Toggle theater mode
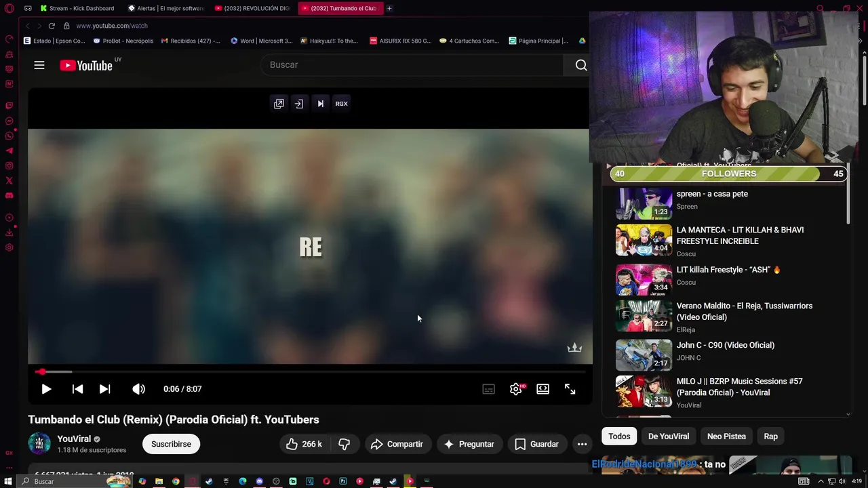Viewport: 868px width, 488px height. click(542, 389)
